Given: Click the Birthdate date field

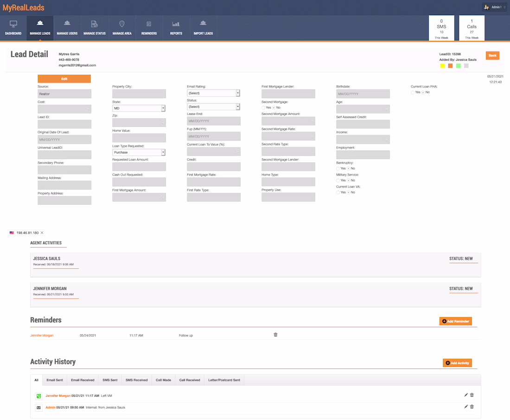Looking at the screenshot, I should [x=363, y=94].
